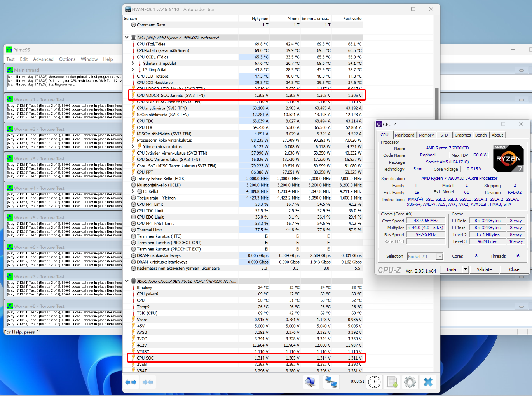
Task: Click clock icon of Infinity Fabric Kello row
Action: click(x=133, y=179)
